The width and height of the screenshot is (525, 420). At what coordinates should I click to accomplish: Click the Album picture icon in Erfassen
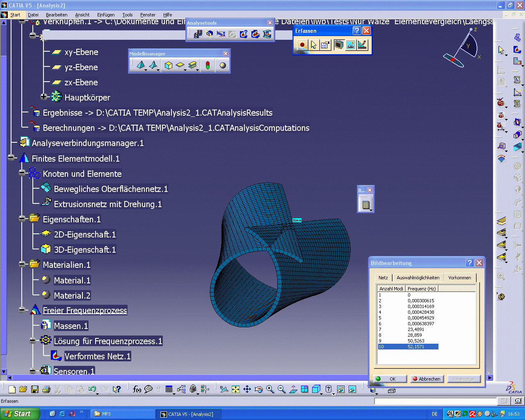pos(351,45)
